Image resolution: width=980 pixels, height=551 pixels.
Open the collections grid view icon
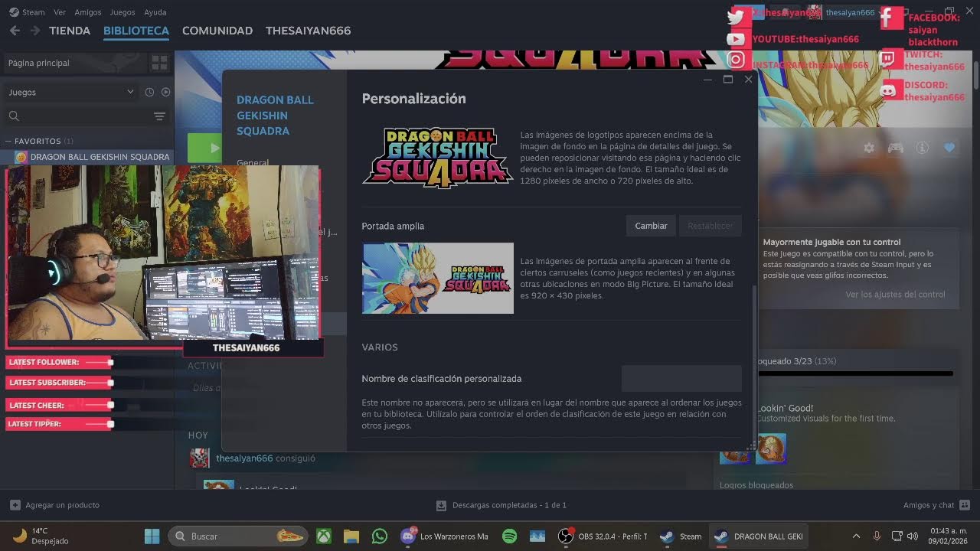coord(159,63)
